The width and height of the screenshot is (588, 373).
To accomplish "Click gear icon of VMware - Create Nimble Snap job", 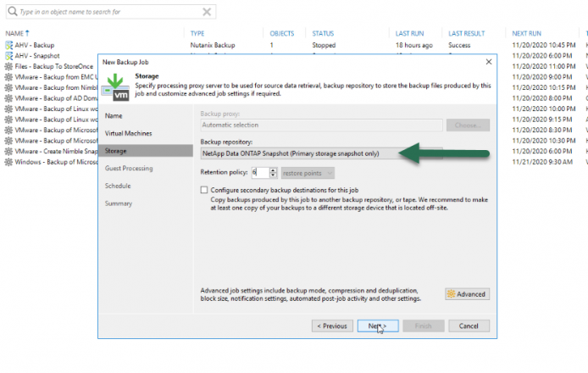I will point(8,152).
